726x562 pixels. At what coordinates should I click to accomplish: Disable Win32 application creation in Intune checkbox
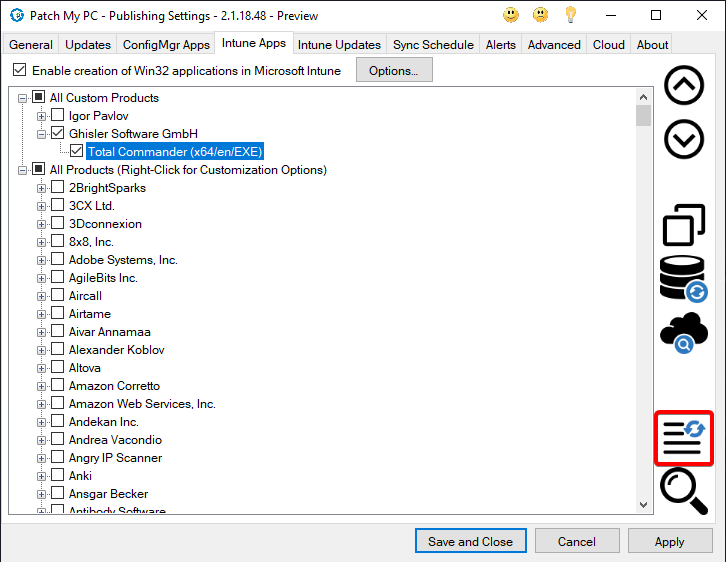tap(19, 71)
